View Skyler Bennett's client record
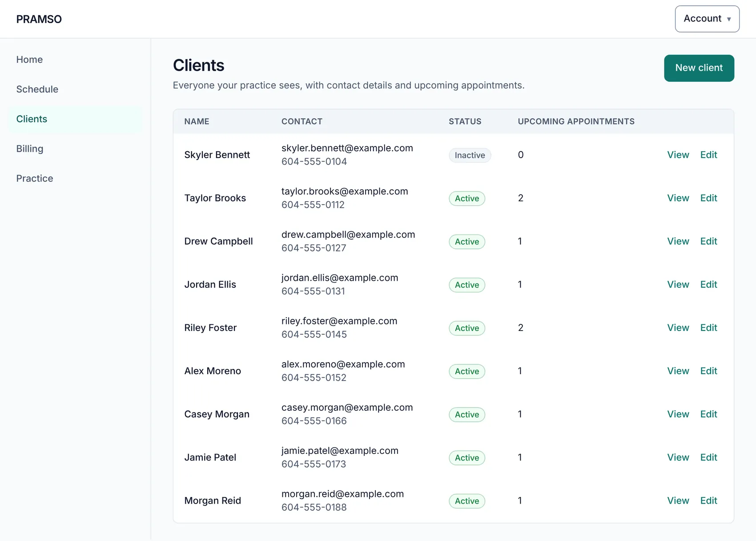 (678, 155)
